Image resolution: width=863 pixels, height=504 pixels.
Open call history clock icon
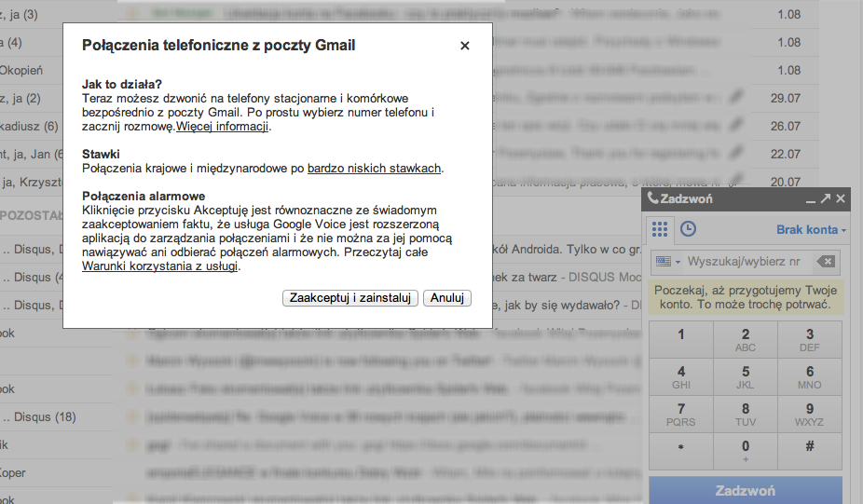coord(688,229)
